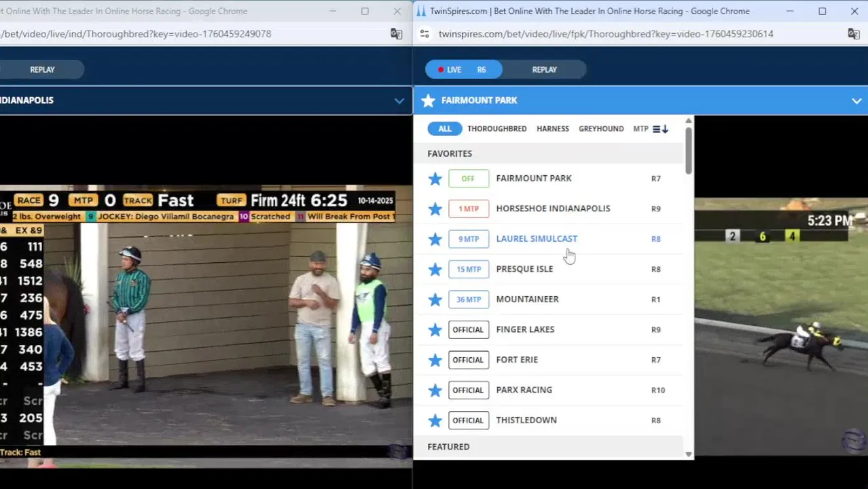The image size is (868, 489).
Task: Maximize the left Chrome window
Action: 365,11
